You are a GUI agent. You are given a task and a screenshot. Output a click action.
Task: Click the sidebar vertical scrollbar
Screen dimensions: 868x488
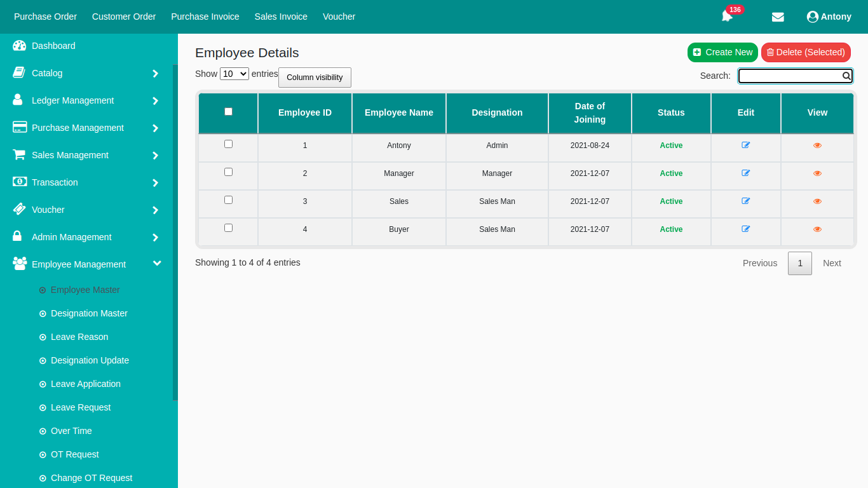(x=175, y=232)
